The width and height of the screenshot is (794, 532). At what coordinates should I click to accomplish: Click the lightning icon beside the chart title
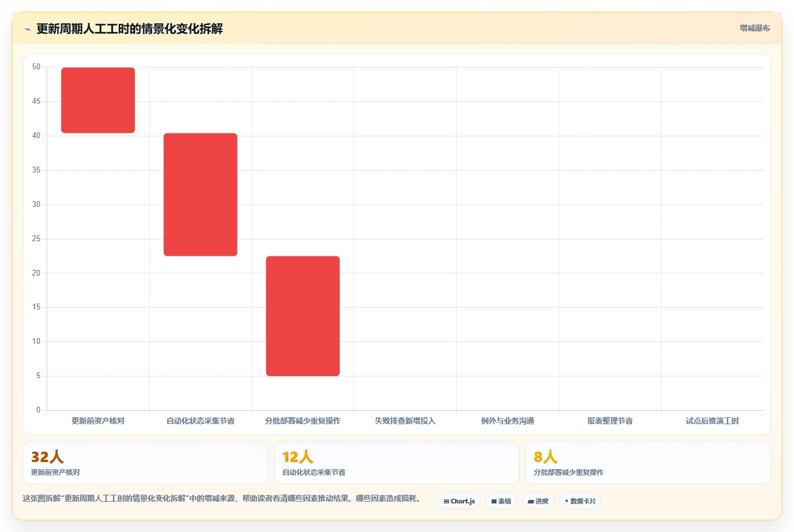(27, 29)
